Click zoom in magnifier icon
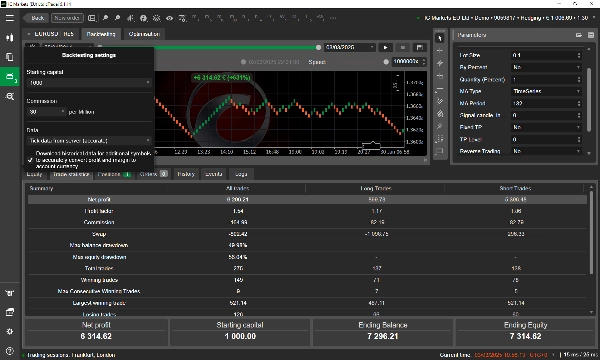Viewport: 600px width, 360px height. (105, 18)
